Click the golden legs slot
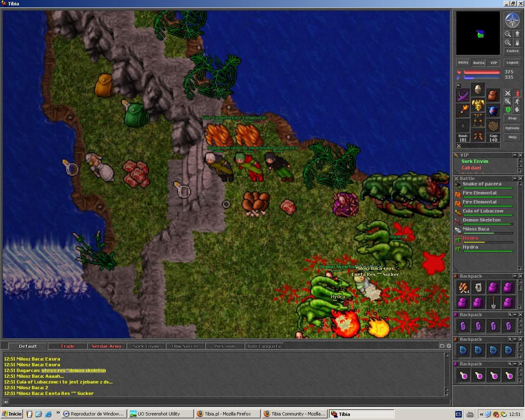This screenshot has height=420, width=525. click(x=478, y=120)
